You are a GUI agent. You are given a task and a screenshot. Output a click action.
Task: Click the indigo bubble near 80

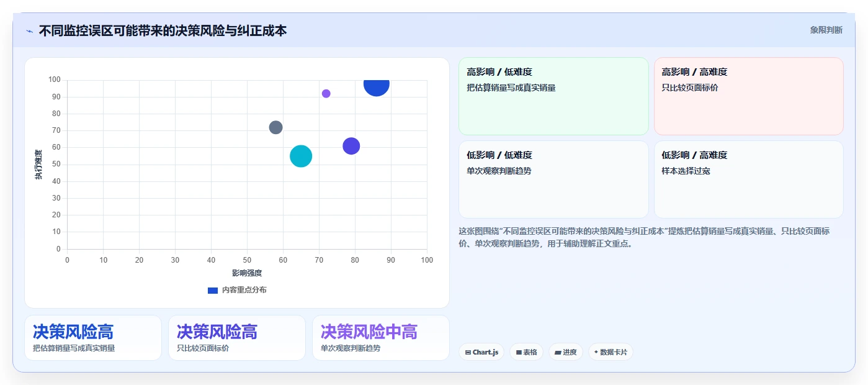352,146
